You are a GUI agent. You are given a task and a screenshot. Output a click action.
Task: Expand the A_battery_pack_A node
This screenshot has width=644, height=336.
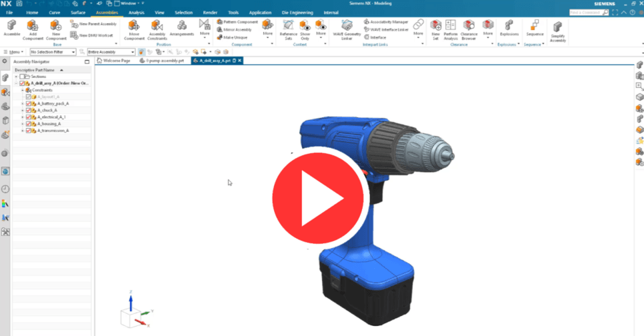tap(23, 104)
